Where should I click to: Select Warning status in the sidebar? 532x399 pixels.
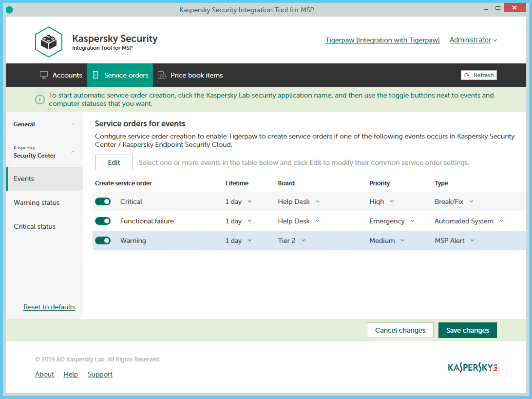[37, 202]
